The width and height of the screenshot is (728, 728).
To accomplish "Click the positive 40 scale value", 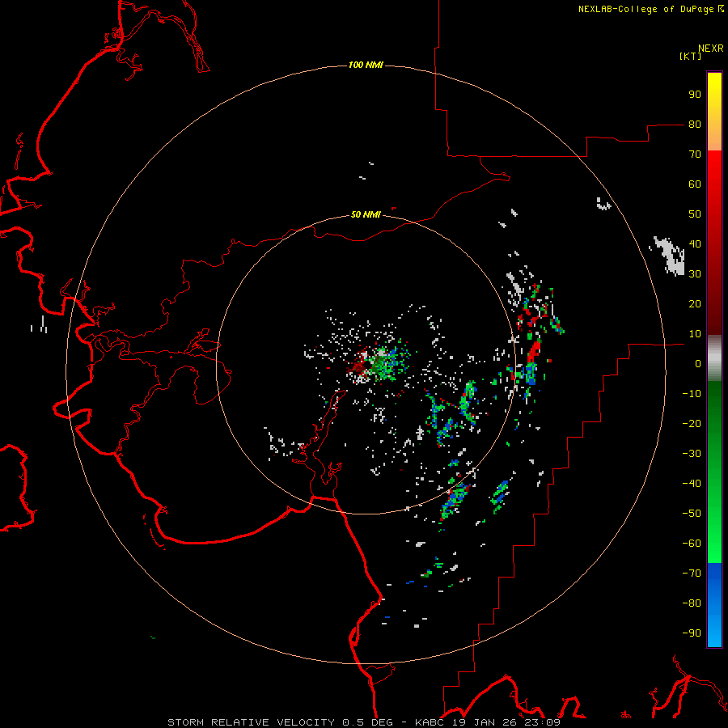I will click(x=695, y=243).
